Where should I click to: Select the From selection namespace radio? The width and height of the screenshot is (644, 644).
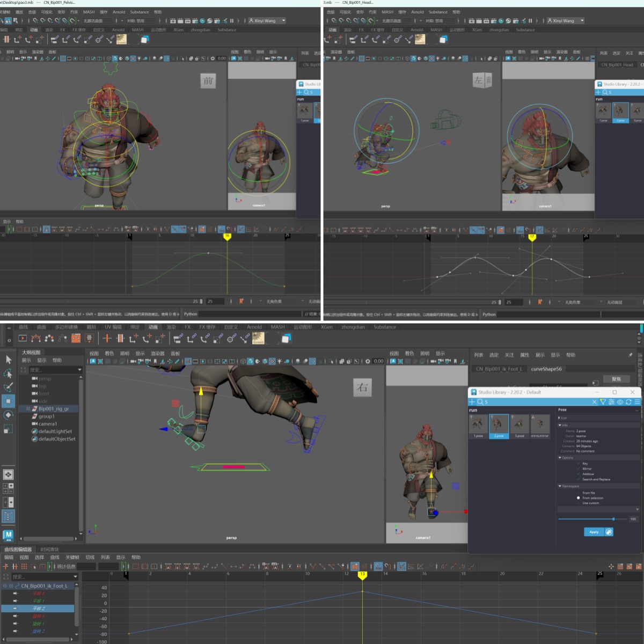pos(579,497)
